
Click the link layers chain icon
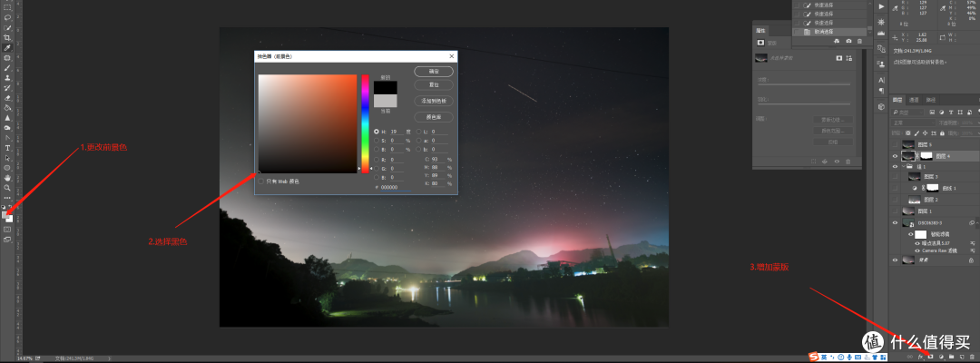tap(910, 357)
